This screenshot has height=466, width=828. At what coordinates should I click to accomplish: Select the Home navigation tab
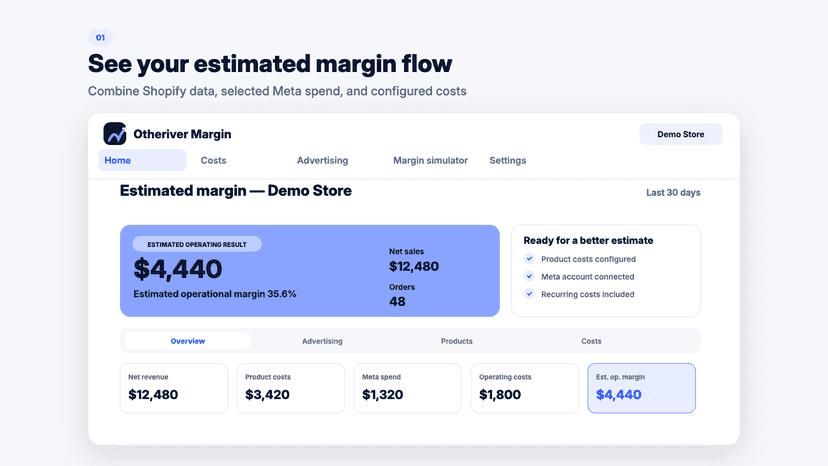142,160
